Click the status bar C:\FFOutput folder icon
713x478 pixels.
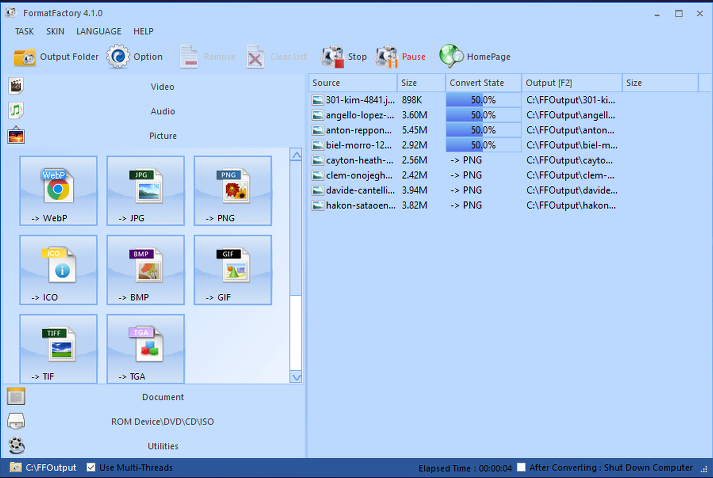(x=15, y=468)
